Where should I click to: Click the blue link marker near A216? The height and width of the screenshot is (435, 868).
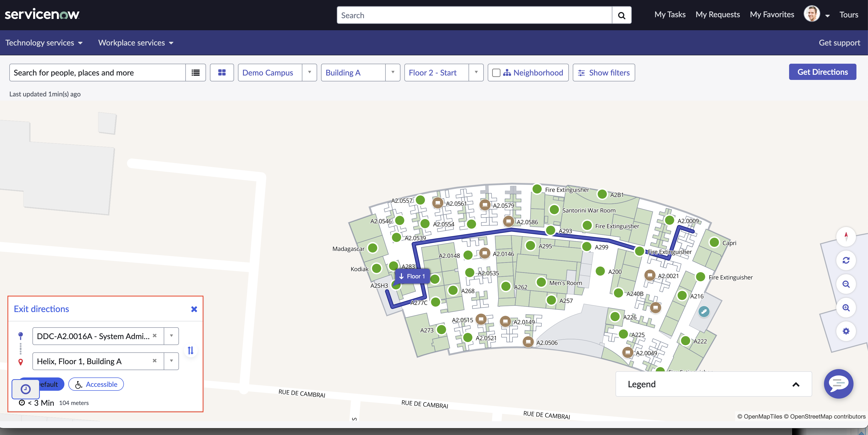point(704,311)
